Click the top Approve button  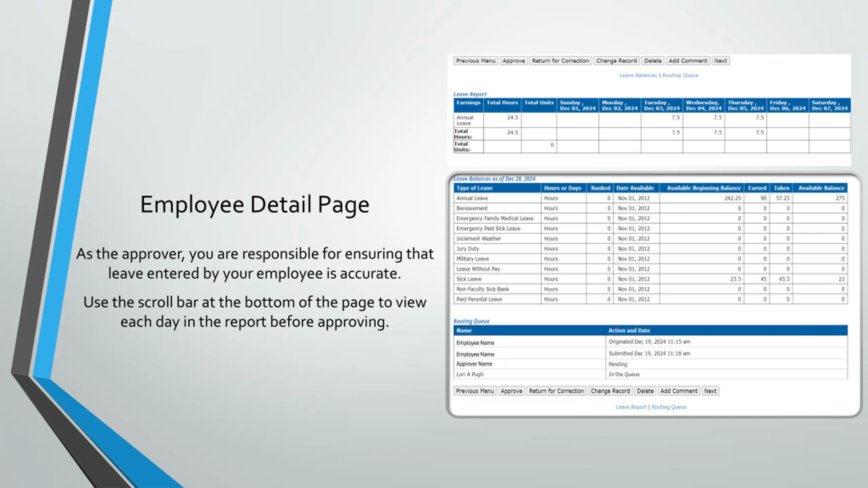(514, 61)
